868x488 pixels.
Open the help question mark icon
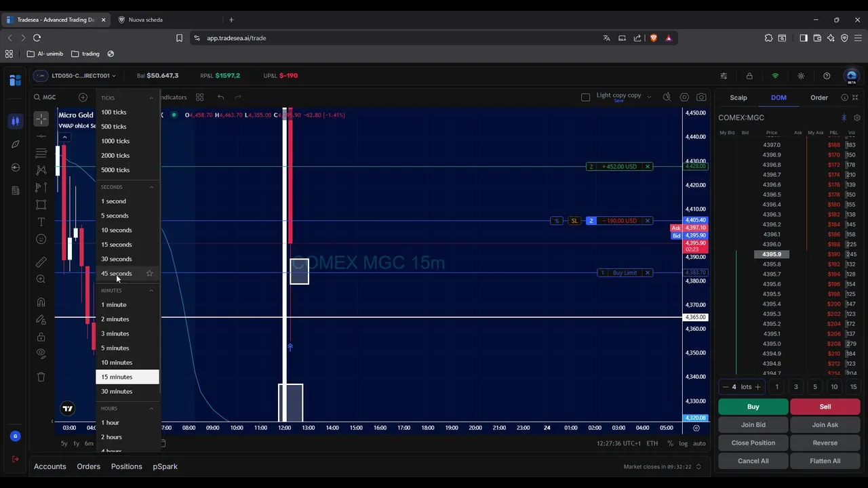(827, 76)
